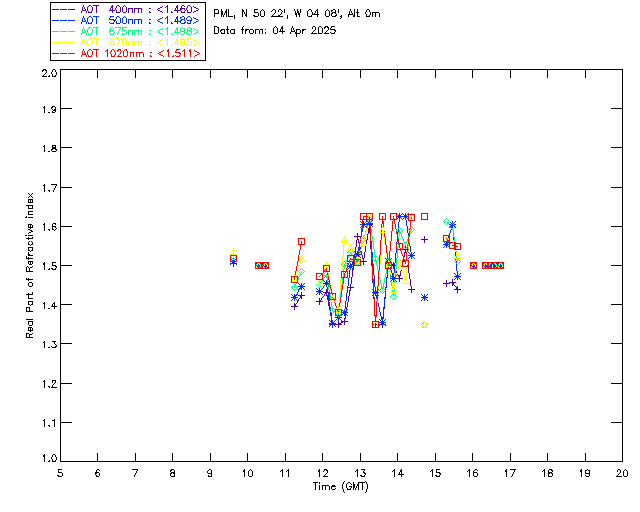
Task: Click the 1.3 y-axis tick label
Action: (x=49, y=344)
